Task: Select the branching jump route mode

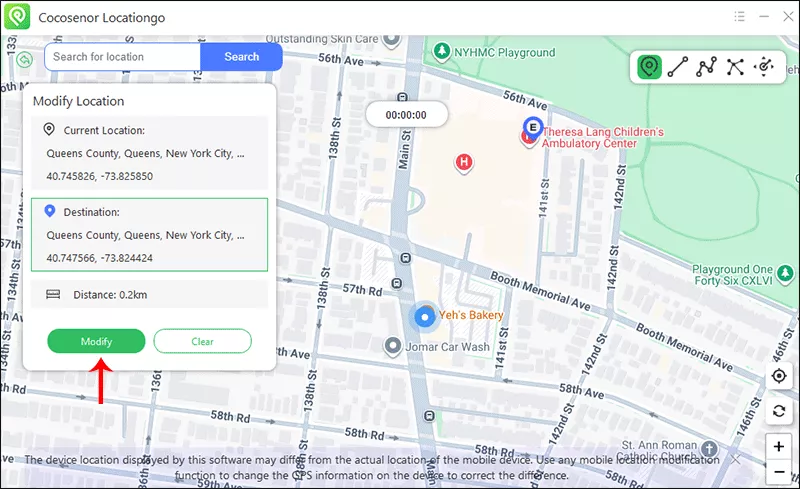Action: [x=736, y=67]
